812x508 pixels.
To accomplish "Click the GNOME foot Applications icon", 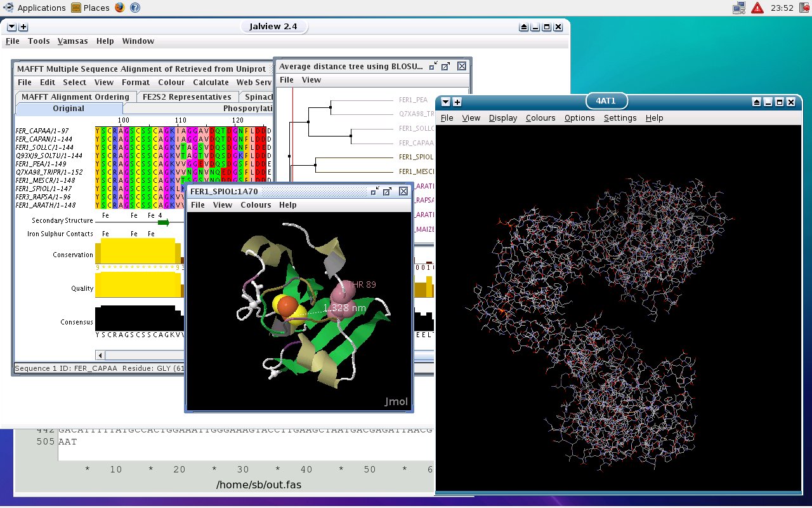I will [x=8, y=8].
